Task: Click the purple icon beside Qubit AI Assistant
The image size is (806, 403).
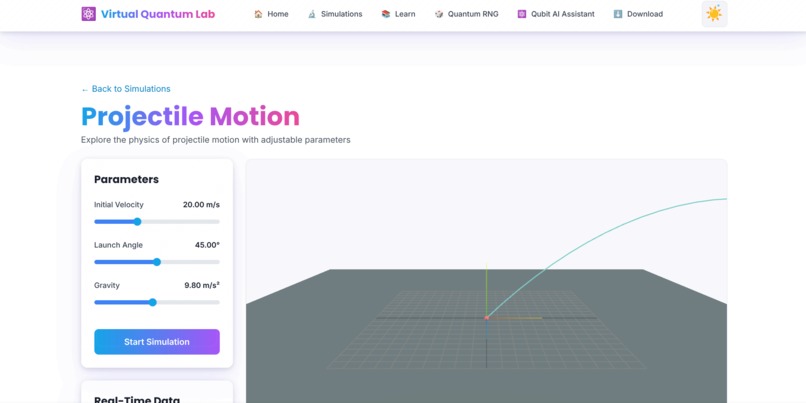Action: tap(522, 14)
